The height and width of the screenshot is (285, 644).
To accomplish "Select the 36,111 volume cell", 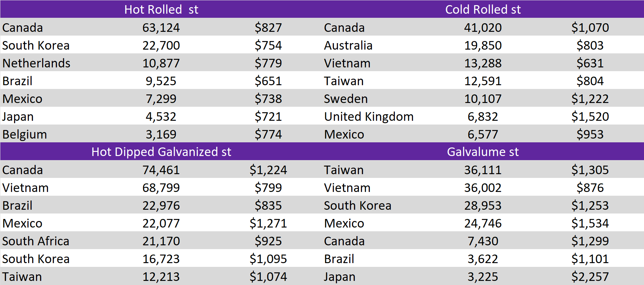I will coord(483,170).
